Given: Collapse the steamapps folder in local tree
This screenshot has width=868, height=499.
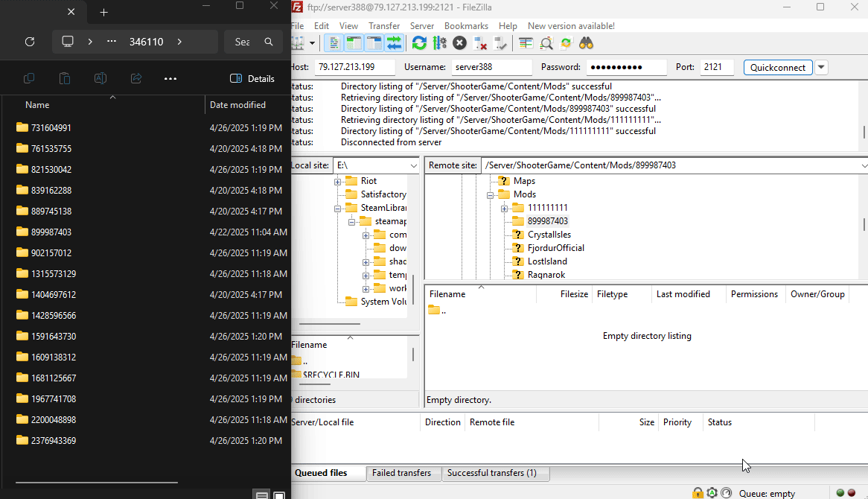Looking at the screenshot, I should pos(351,222).
